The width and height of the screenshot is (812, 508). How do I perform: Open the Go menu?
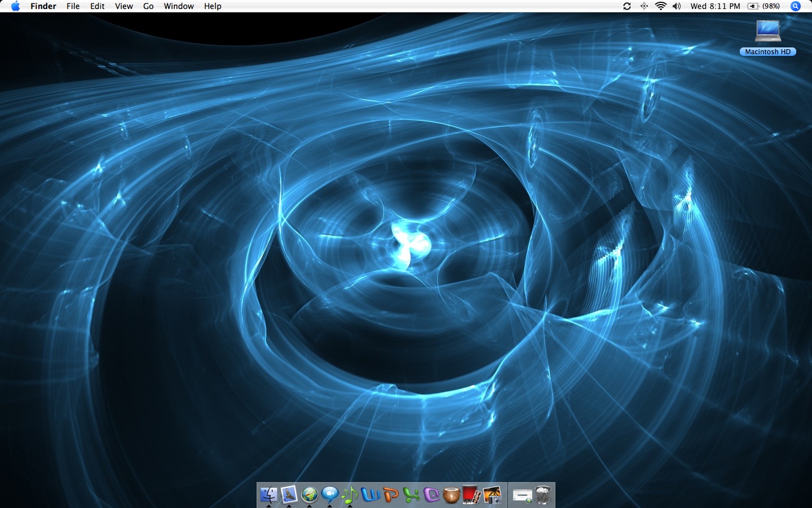pyautogui.click(x=148, y=6)
